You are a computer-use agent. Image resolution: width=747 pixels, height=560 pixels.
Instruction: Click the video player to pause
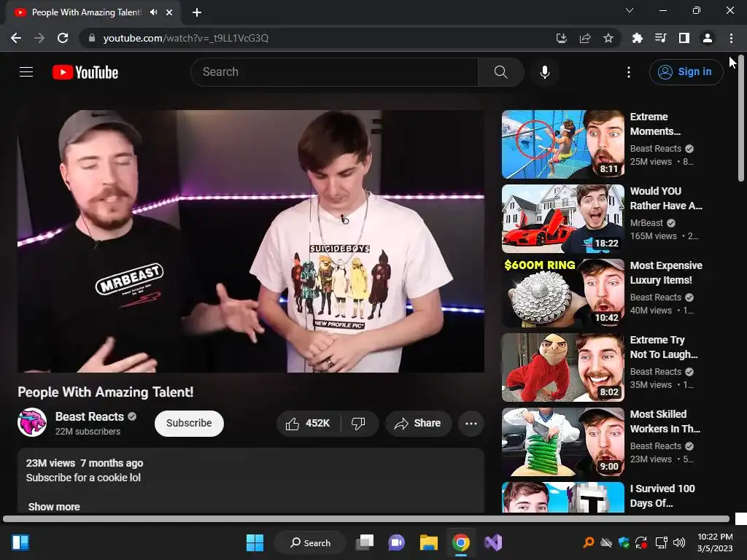click(251, 241)
